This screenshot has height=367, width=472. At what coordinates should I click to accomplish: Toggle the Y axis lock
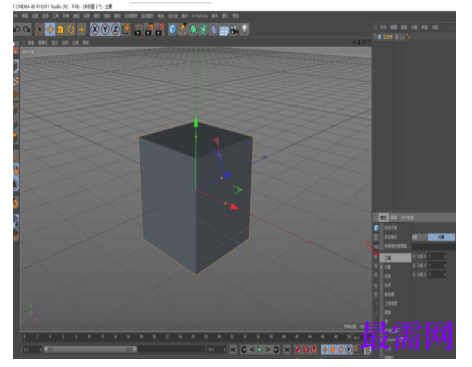pyautogui.click(x=105, y=30)
